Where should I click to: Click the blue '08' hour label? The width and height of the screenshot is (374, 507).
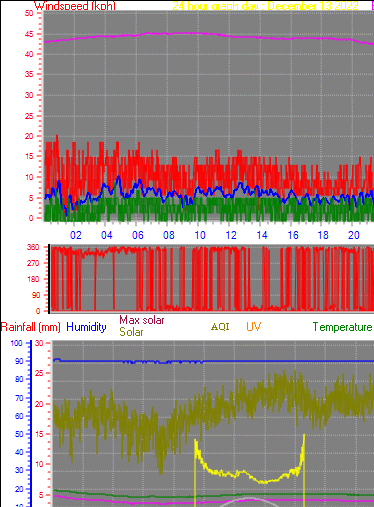click(x=169, y=235)
